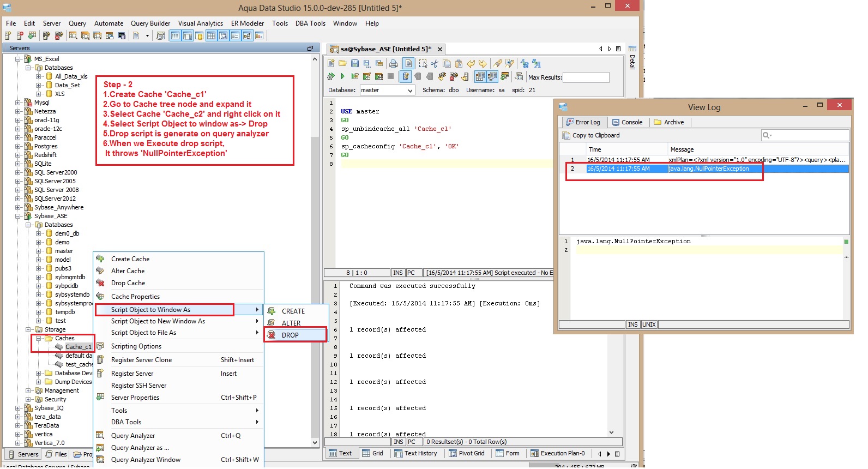The image size is (868, 469).
Task: Toggle the auto-commit database icon in query toolbar
Action: point(406,76)
